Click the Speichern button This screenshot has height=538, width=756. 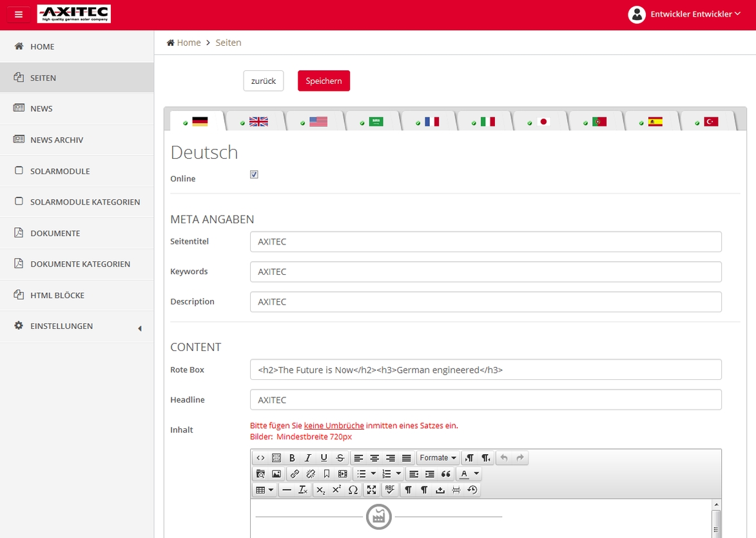click(x=324, y=81)
